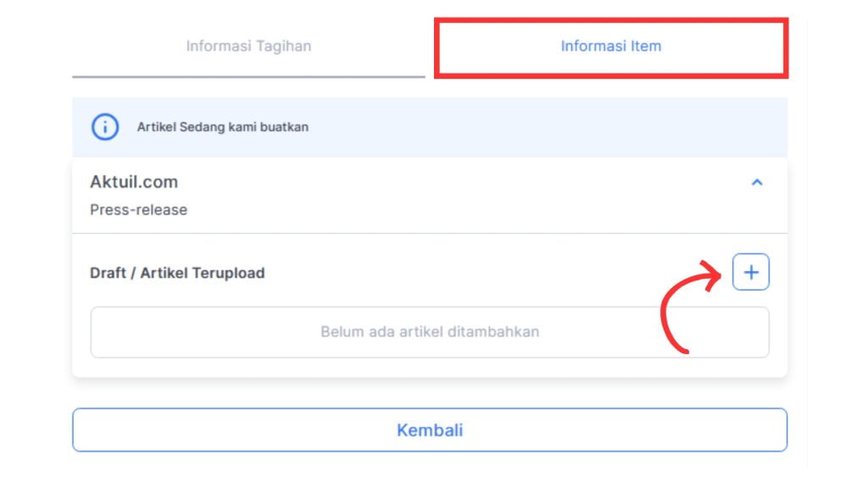Viewport: 868px width, 488px height.
Task: Click the blue info circle icon
Action: [x=104, y=127]
